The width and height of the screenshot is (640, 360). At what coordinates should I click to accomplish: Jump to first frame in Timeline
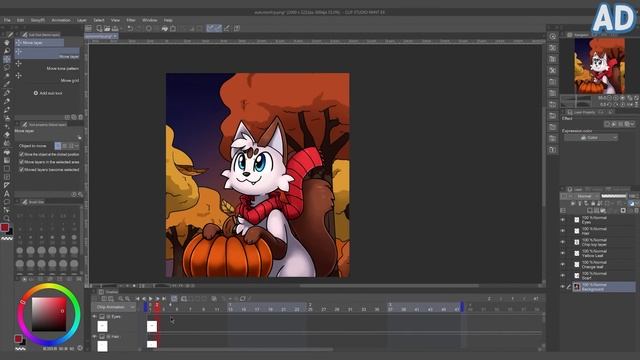pos(138,299)
